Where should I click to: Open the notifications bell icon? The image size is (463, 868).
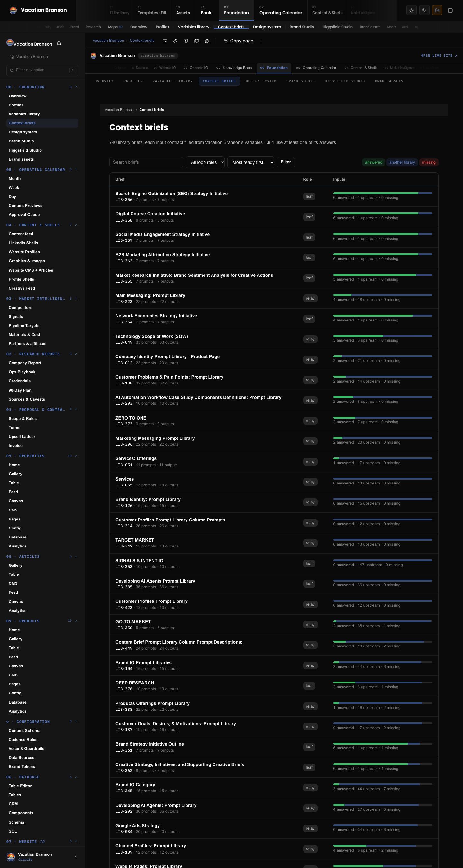(x=59, y=44)
